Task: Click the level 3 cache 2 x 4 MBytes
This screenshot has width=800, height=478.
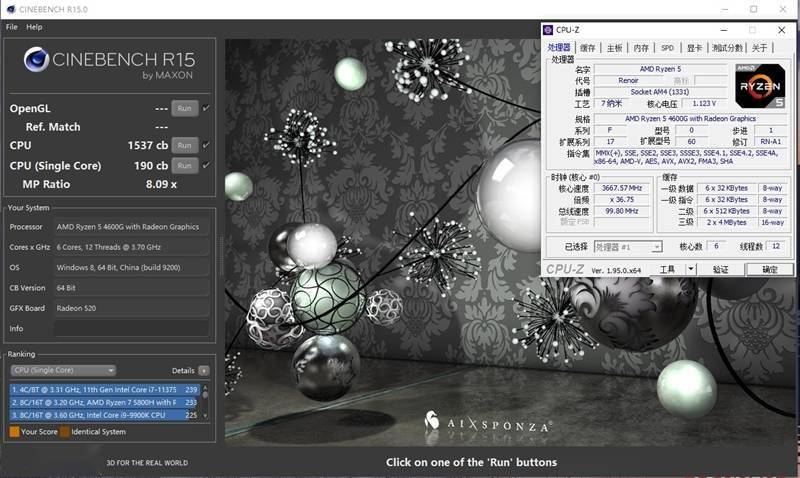Action: coord(727,222)
